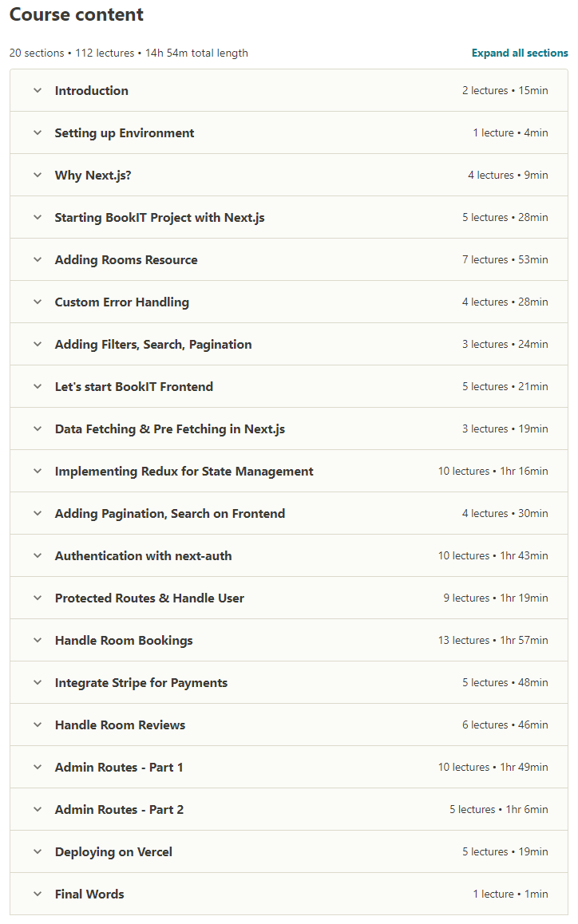Expand Custom Error Handling chevron icon
Viewport: 578px width, 924px height.
point(38,302)
